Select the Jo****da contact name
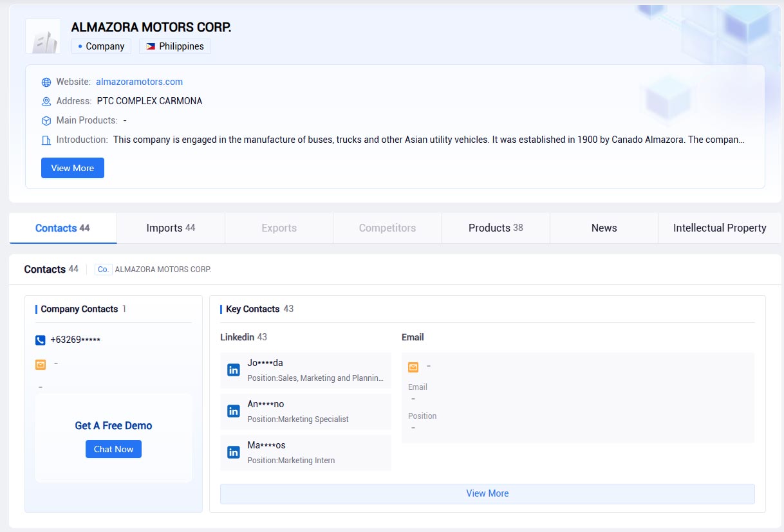The height and width of the screenshot is (532, 784). click(265, 363)
